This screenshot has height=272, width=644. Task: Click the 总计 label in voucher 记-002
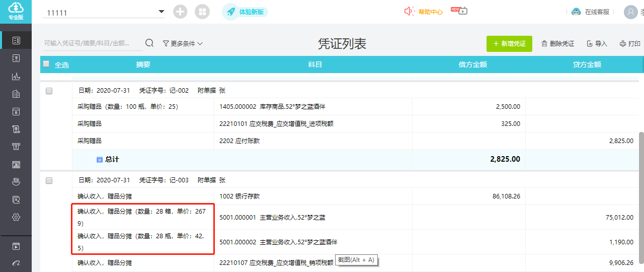112,159
